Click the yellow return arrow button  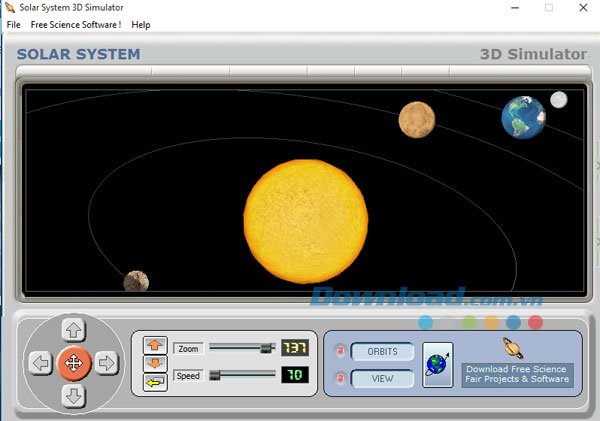[x=155, y=381]
